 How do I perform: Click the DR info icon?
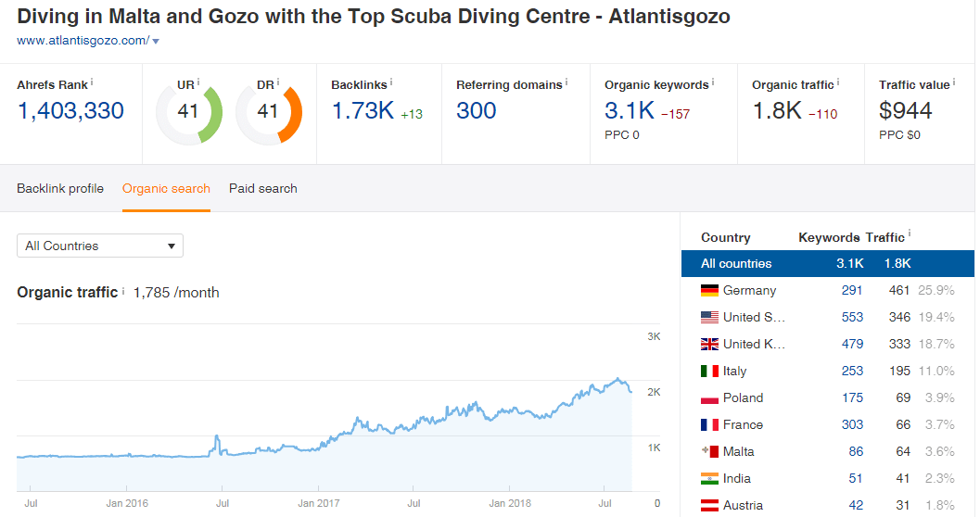[277, 82]
